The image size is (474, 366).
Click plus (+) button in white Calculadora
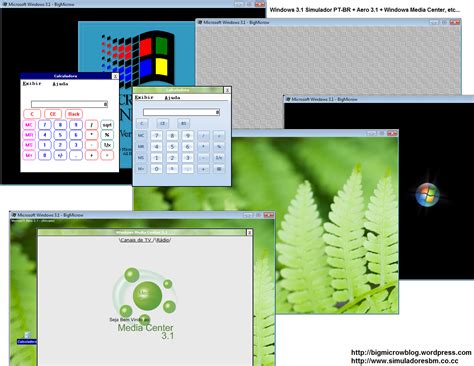92,155
